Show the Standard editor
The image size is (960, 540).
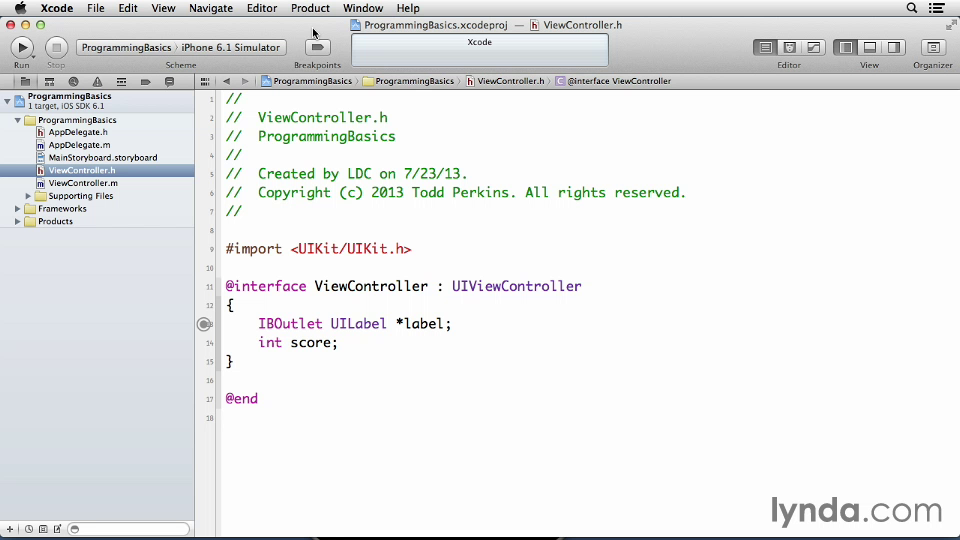click(x=765, y=47)
